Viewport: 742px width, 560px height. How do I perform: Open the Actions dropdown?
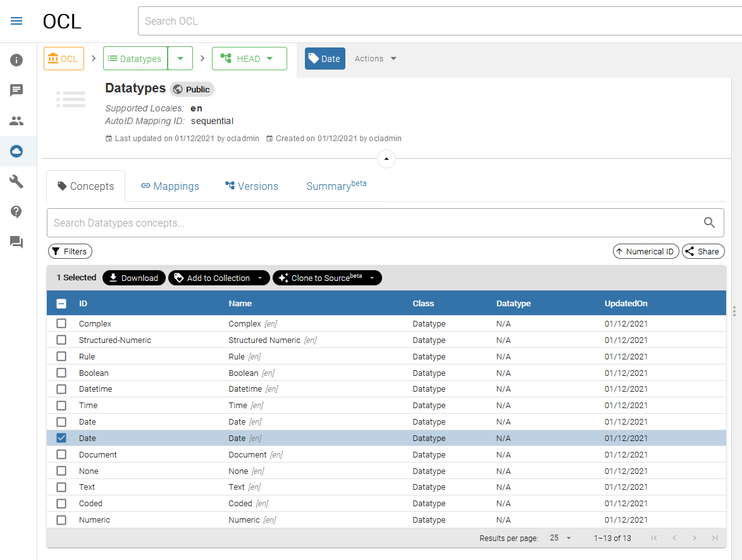(x=376, y=58)
